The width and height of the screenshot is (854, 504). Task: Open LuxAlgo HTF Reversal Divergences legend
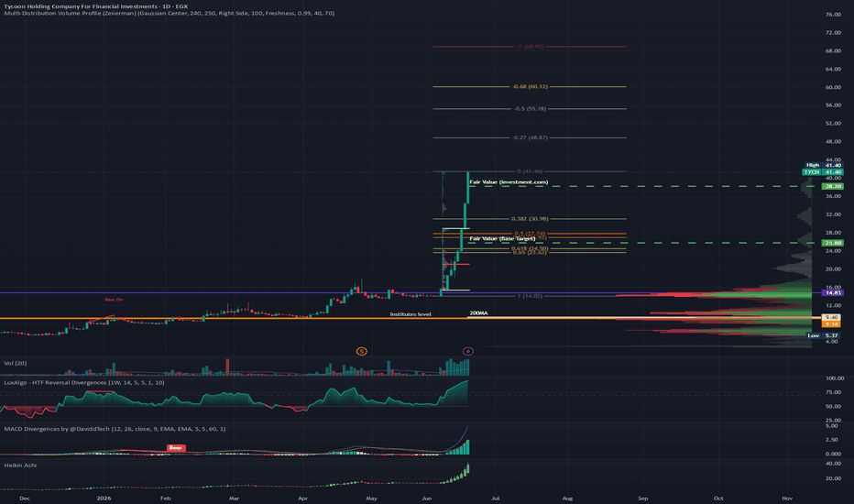click(84, 382)
